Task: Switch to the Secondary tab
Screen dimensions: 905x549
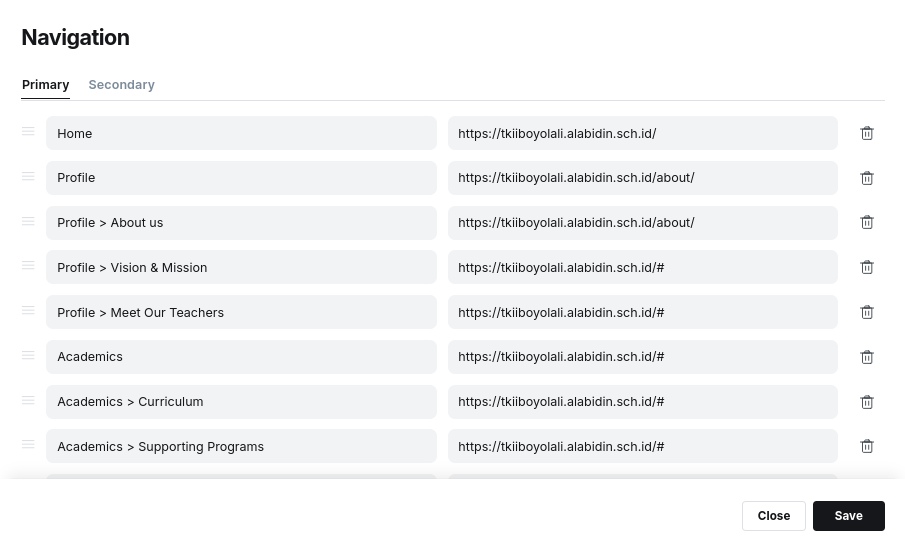Action: click(121, 85)
